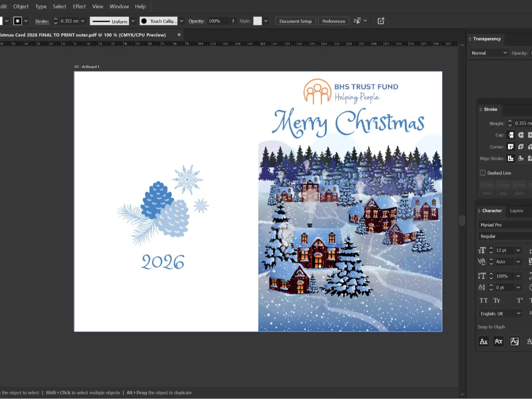The width and height of the screenshot is (532, 399).
Task: Open the baseline shift 0 pt dropdown
Action: (518, 288)
